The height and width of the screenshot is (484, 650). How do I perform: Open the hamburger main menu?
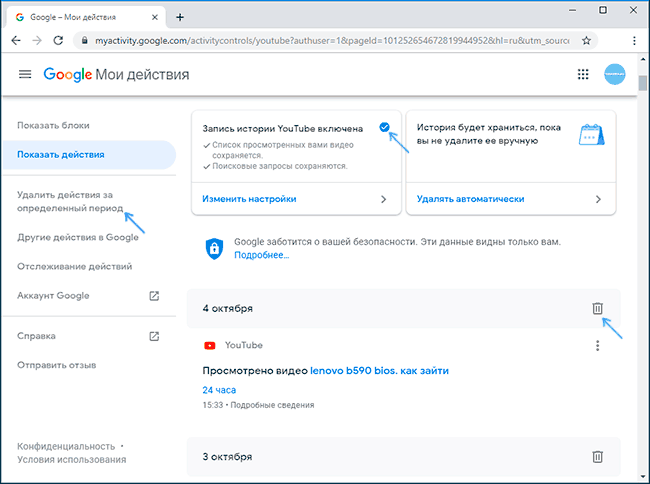click(x=25, y=75)
